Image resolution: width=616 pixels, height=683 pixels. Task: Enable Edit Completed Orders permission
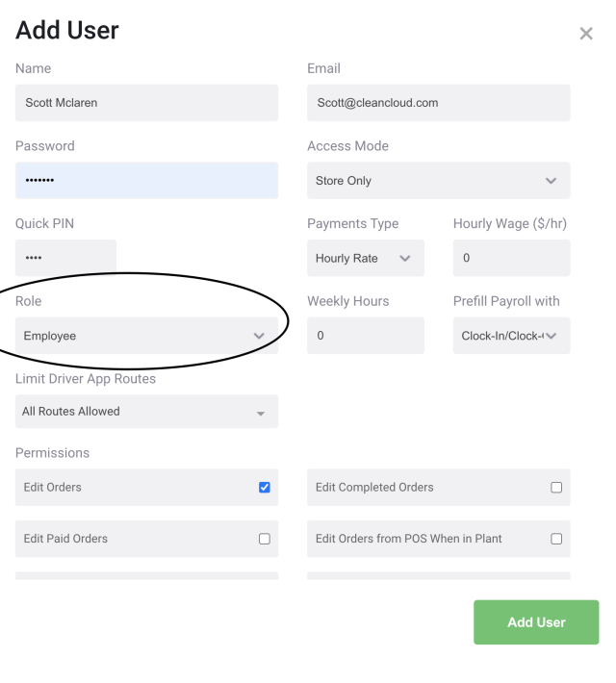click(556, 488)
